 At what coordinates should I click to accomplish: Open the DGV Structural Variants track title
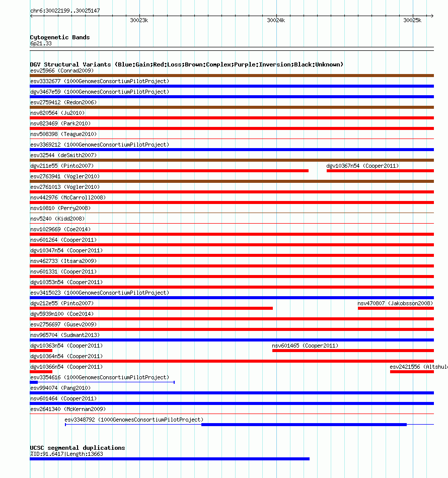click(186, 64)
